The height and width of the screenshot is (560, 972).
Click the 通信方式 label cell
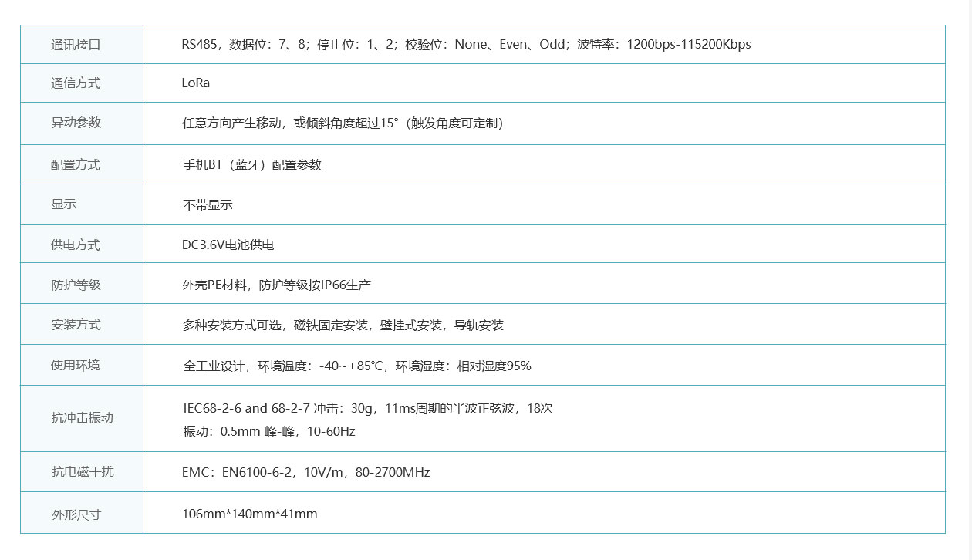[x=76, y=83]
